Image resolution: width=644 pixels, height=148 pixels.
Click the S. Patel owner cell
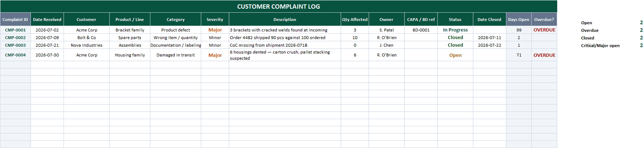coord(386,30)
